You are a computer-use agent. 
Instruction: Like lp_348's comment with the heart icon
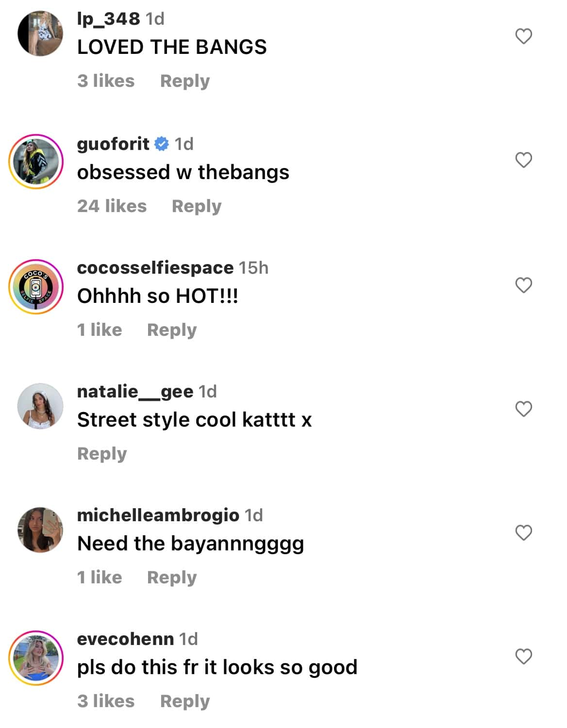coord(523,35)
